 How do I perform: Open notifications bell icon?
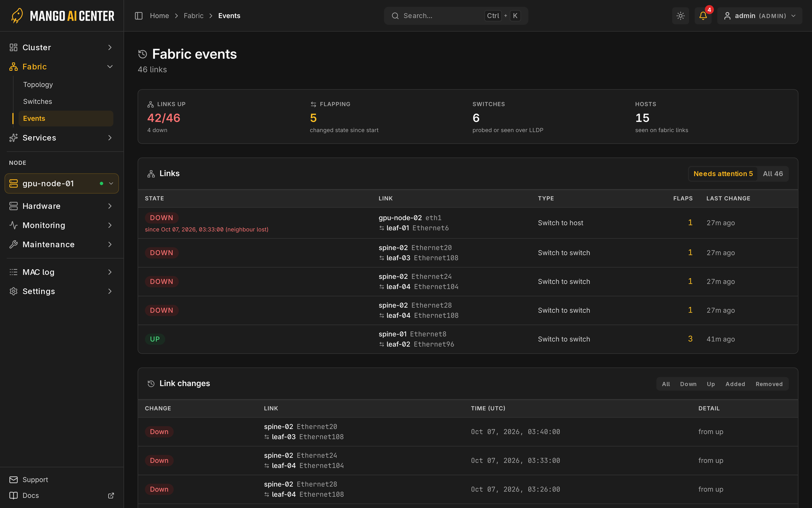[x=703, y=16]
